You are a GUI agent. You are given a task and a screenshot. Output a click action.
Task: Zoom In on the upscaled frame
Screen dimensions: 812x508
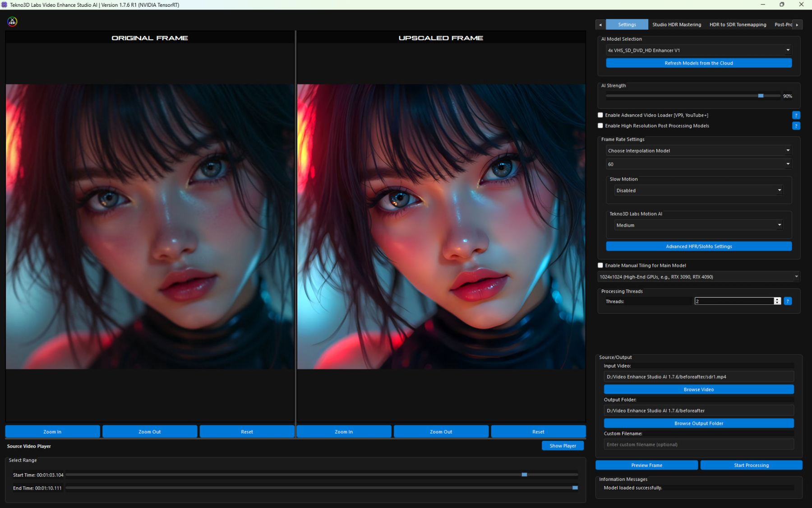point(344,432)
